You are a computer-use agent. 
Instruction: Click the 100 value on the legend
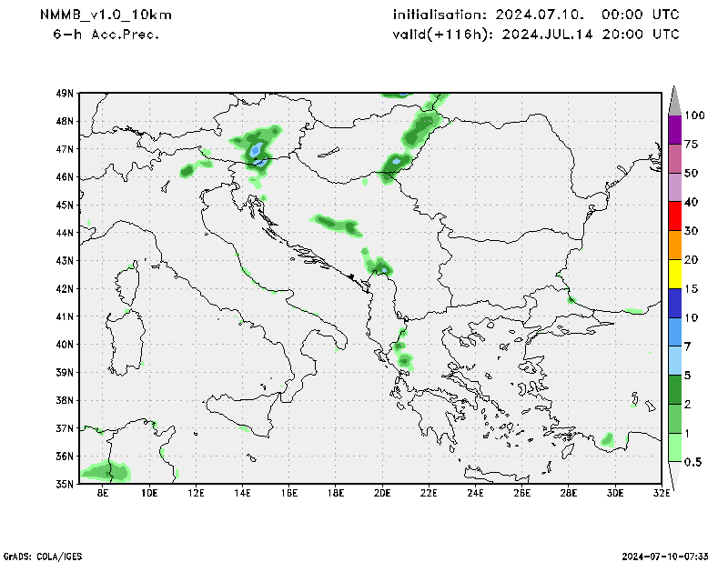coord(695,115)
